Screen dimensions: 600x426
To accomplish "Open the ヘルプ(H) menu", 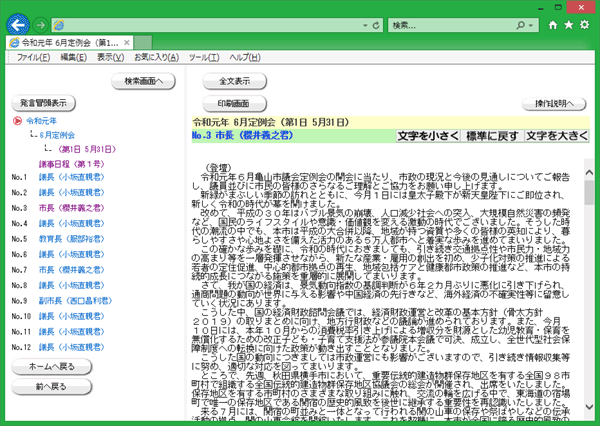I will click(x=245, y=57).
